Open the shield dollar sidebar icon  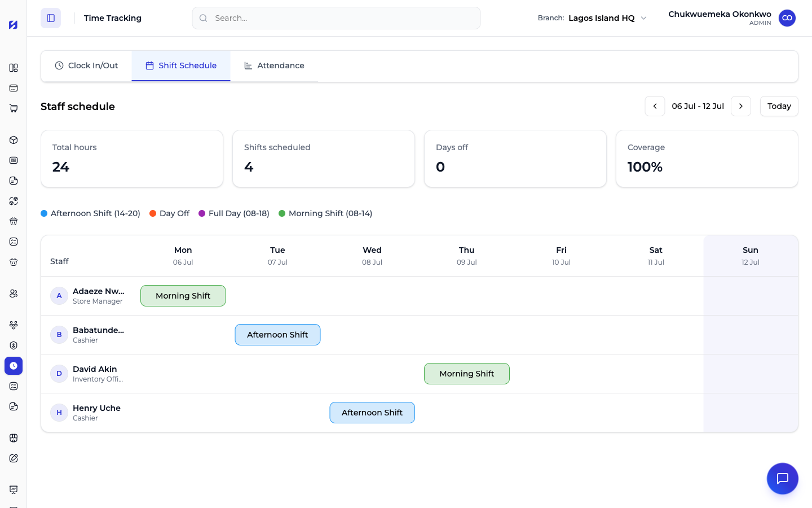(x=14, y=345)
